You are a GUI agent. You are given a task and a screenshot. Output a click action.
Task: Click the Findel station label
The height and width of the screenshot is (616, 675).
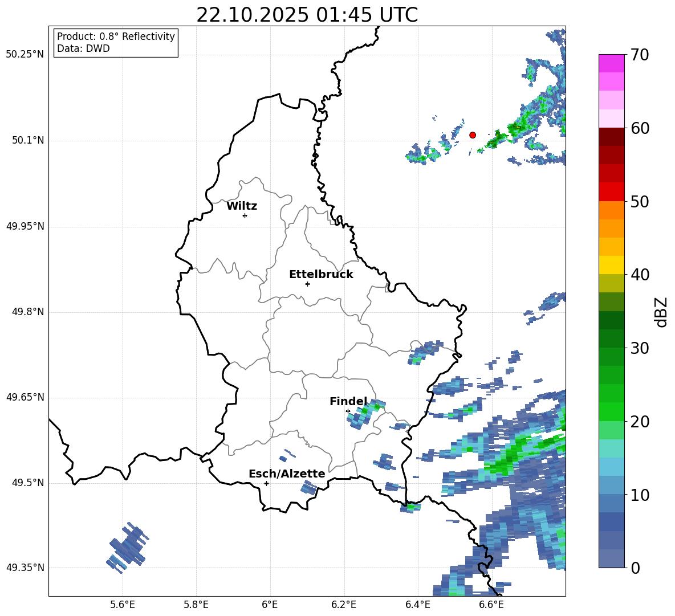click(348, 401)
